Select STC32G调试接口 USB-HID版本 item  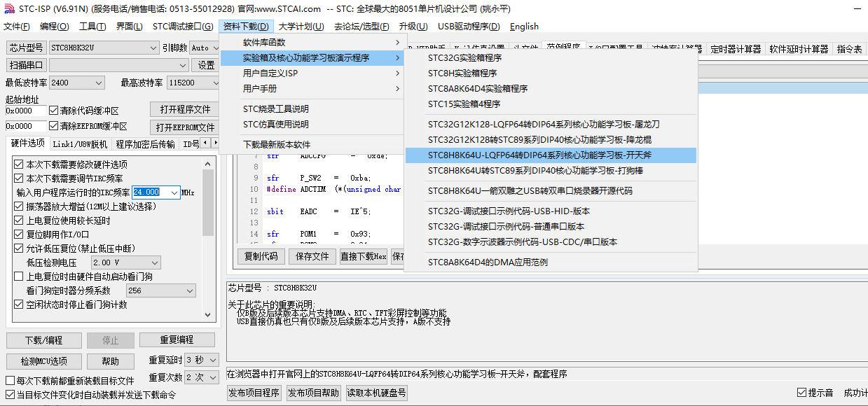pos(551,211)
